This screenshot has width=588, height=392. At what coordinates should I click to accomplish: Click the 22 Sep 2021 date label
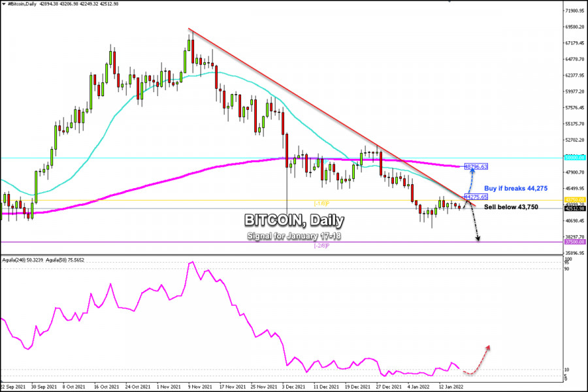coord(13,387)
